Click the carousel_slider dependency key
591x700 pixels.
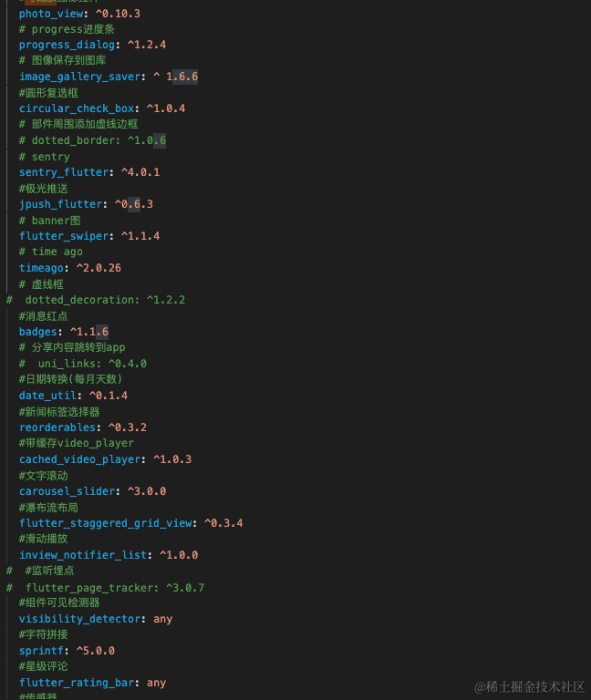coord(67,491)
